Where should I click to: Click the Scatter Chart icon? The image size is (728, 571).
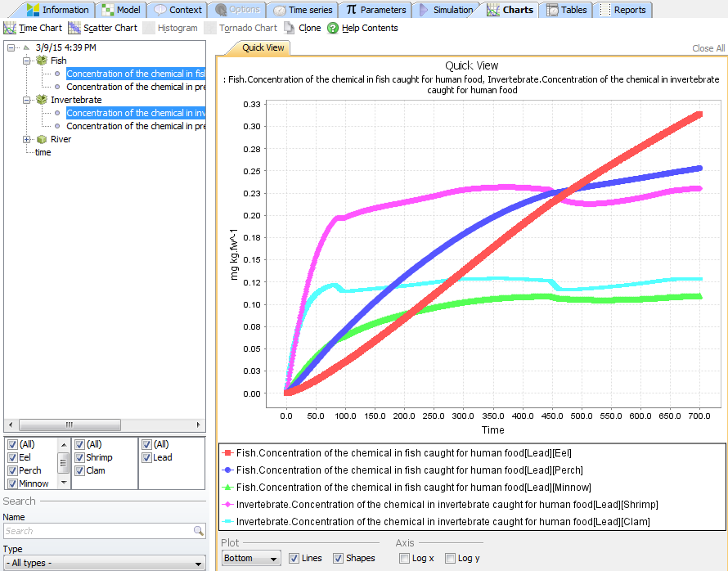(x=75, y=28)
